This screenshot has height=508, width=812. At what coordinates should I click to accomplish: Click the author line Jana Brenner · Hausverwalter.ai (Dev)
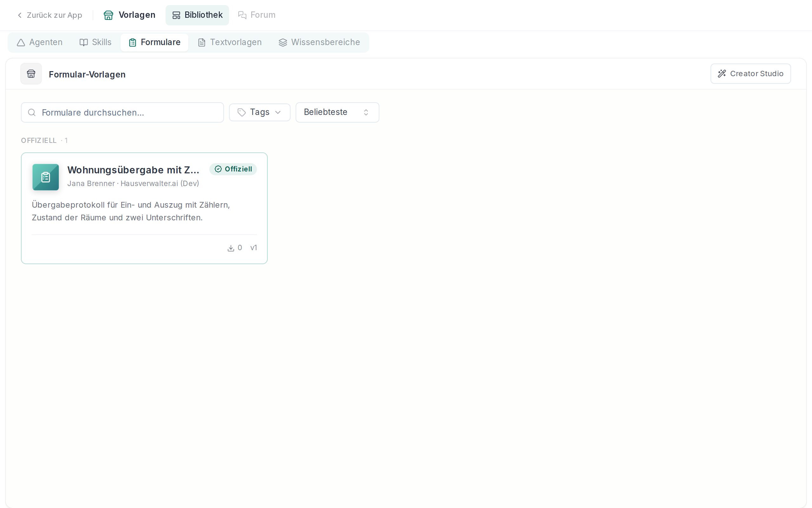(x=133, y=184)
